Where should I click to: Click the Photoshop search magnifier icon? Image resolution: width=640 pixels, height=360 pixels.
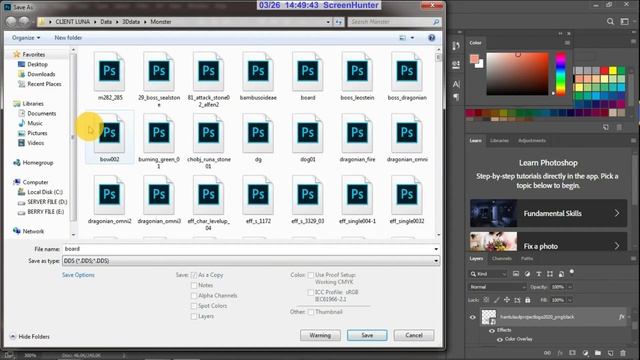610,21
